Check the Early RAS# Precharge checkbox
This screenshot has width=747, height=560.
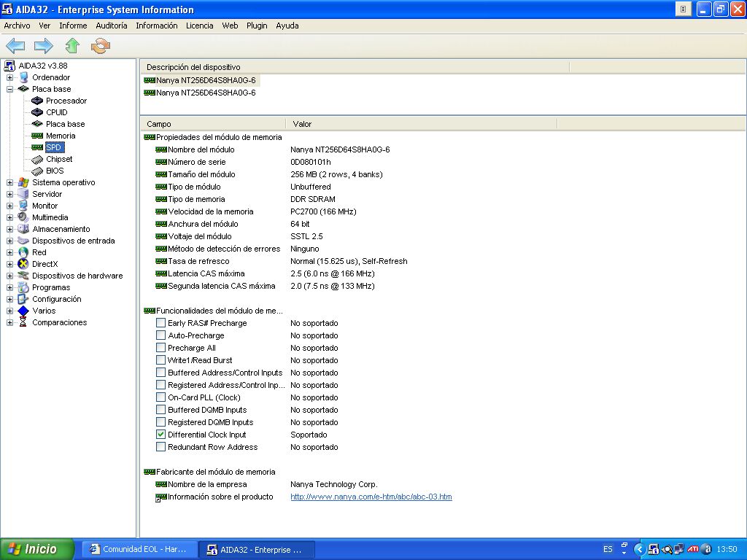point(161,323)
